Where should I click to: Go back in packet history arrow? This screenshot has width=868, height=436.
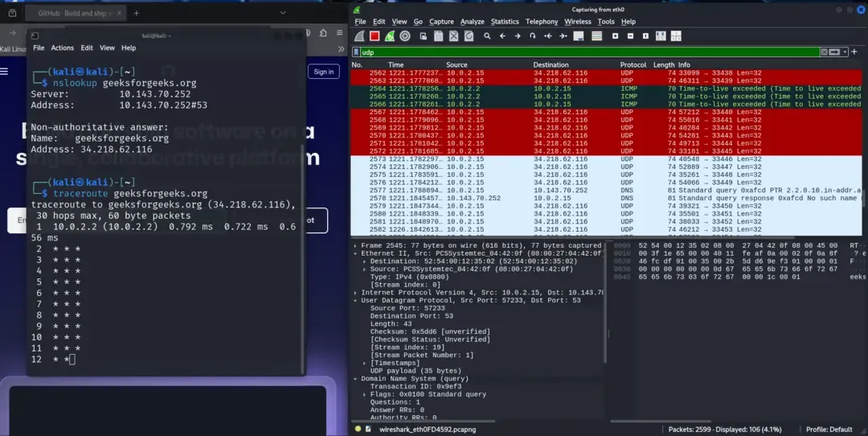pyautogui.click(x=502, y=36)
